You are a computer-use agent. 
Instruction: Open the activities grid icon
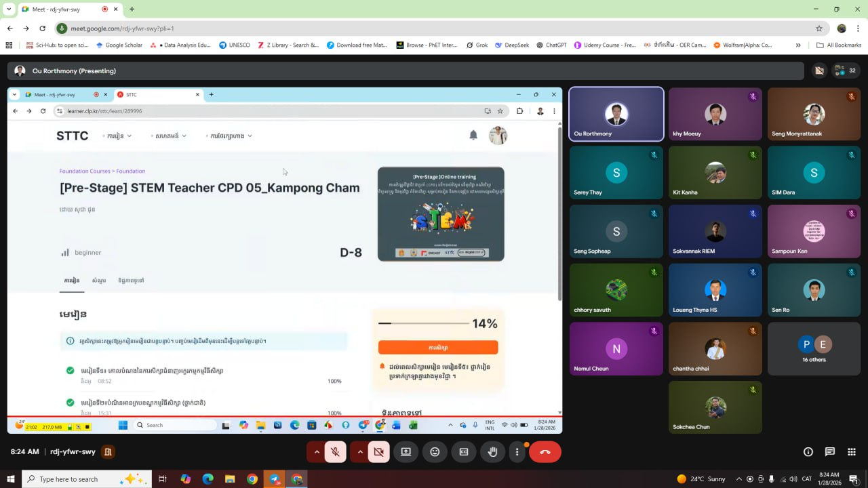(x=851, y=452)
